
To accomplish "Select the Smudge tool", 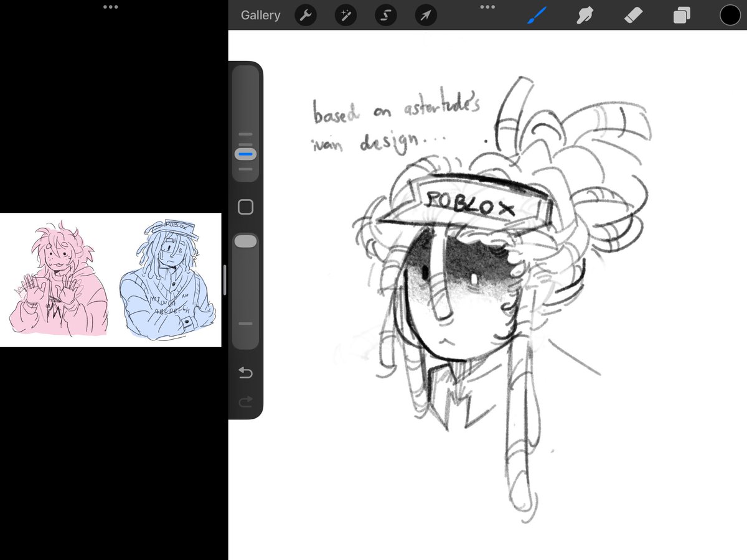I will (584, 15).
